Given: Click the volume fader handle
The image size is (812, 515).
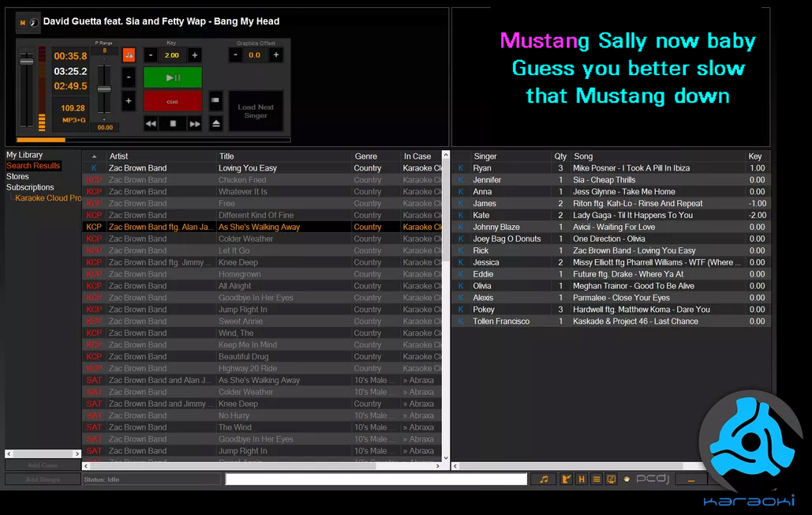Looking at the screenshot, I should point(26,61).
